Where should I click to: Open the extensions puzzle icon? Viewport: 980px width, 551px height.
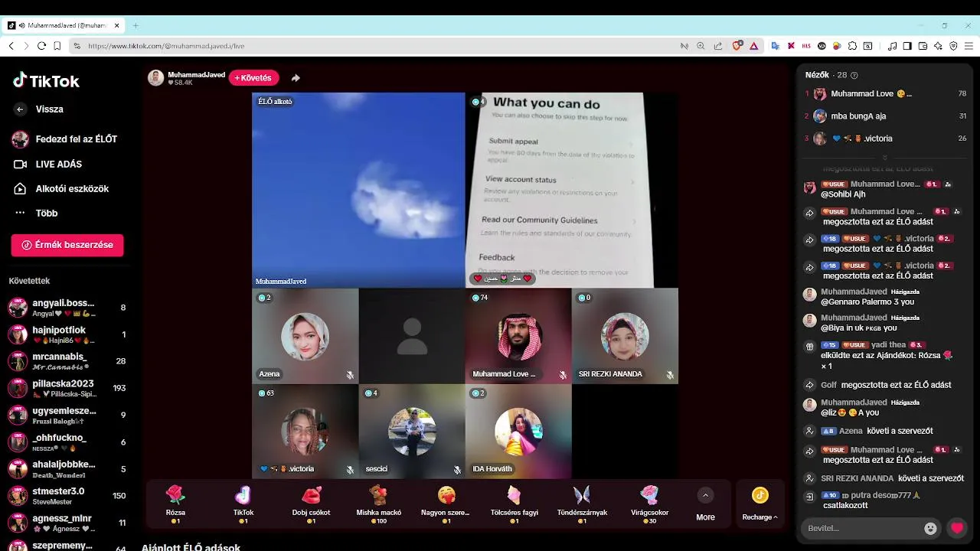click(x=853, y=46)
